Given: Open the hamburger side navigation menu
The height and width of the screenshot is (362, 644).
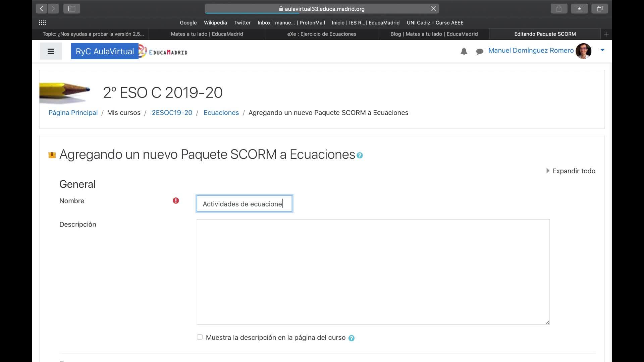Looking at the screenshot, I should [50, 51].
